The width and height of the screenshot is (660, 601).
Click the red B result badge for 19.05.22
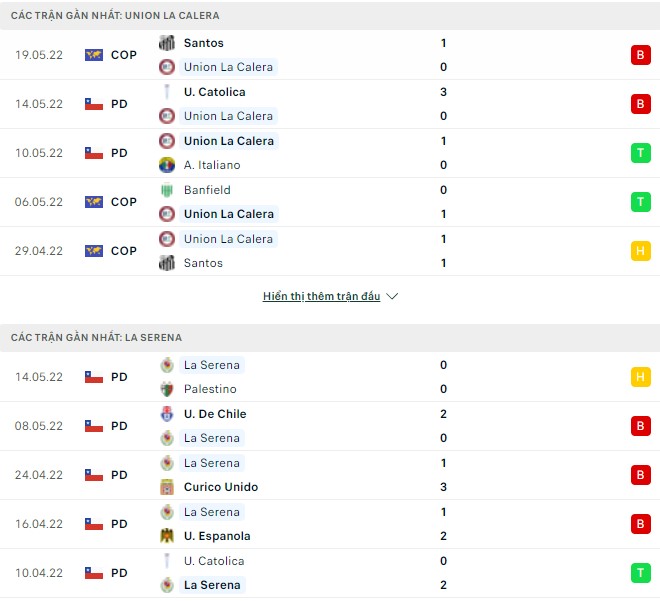[640, 55]
